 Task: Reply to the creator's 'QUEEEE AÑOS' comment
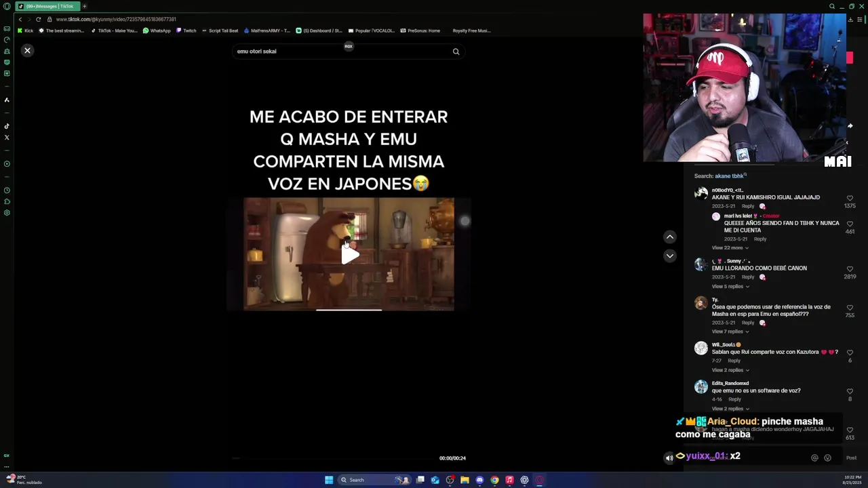tap(760, 239)
